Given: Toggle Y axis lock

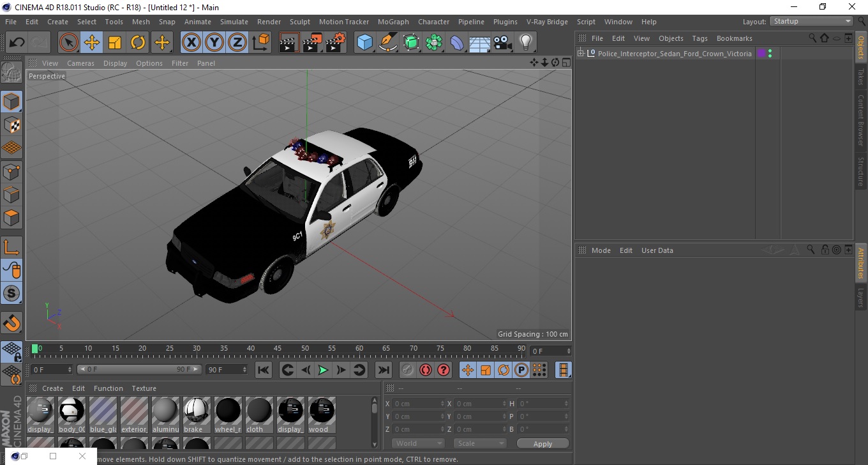Looking at the screenshot, I should [214, 43].
